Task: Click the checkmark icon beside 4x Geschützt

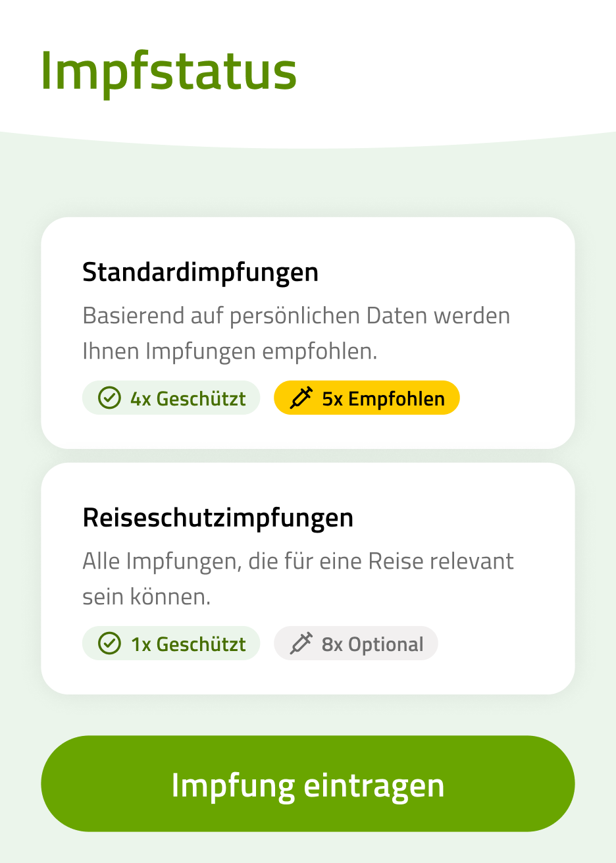Action: point(109,398)
